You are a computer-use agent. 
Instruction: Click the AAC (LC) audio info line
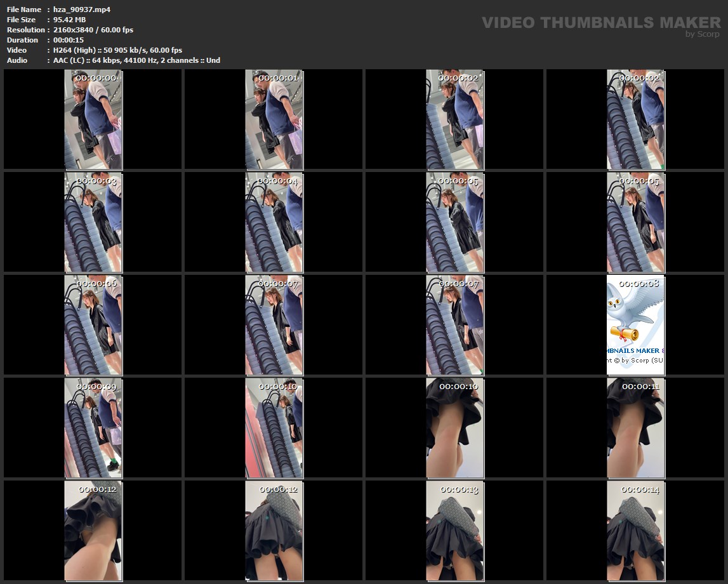[x=136, y=60]
